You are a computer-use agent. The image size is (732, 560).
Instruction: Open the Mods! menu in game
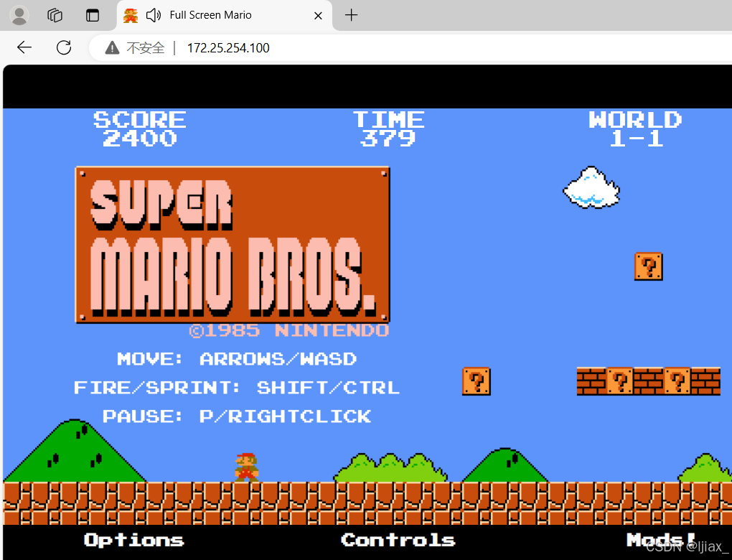click(x=661, y=540)
